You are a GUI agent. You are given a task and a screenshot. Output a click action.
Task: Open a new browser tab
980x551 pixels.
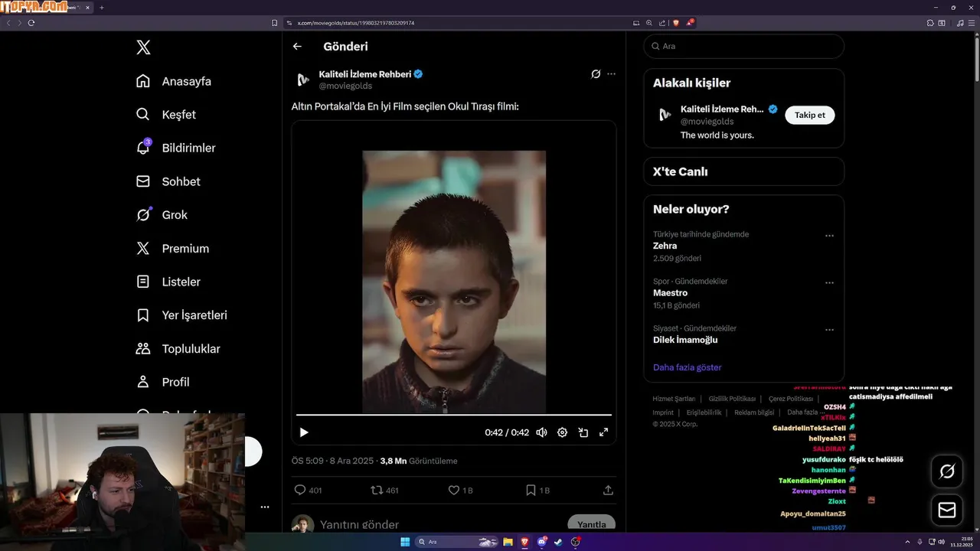pyautogui.click(x=102, y=8)
